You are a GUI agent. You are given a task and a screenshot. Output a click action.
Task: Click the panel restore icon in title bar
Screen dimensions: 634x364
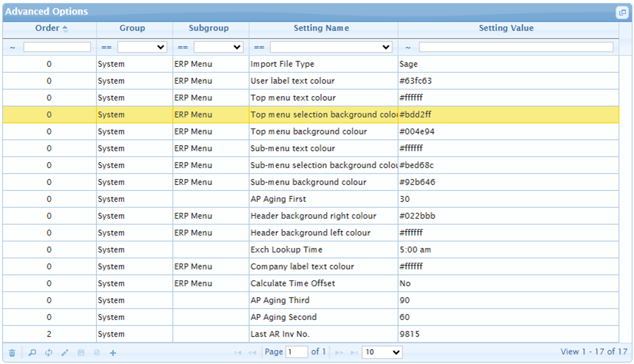622,12
